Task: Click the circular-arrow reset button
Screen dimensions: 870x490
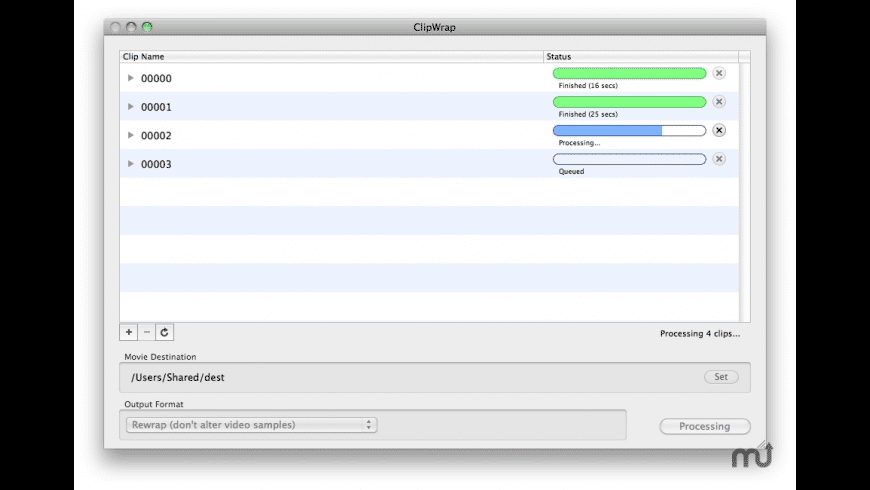Action: 164,332
